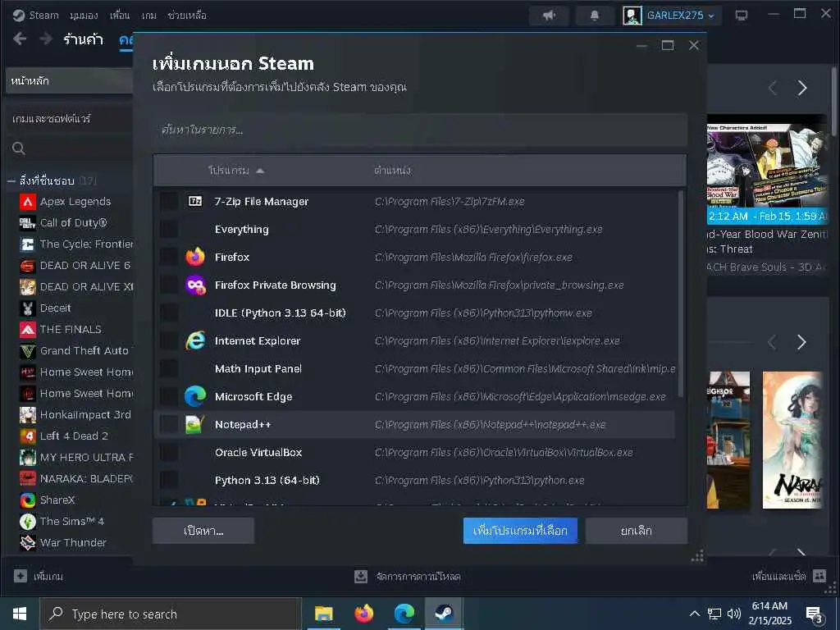Click the search field in the add game dialog

(420, 130)
